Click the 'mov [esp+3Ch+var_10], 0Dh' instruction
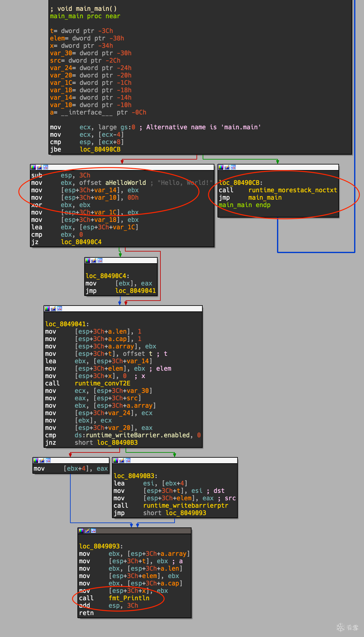This screenshot has width=364, height=637. [x=85, y=198]
